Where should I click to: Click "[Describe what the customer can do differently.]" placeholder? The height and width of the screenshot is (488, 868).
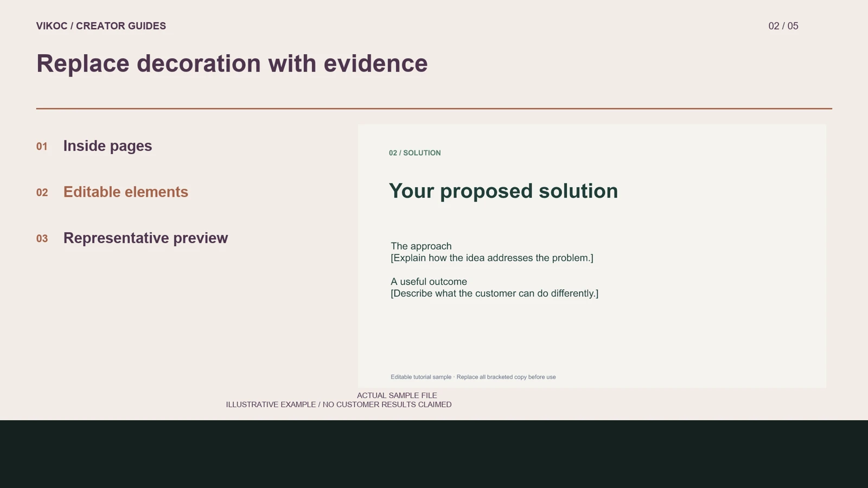[495, 293]
